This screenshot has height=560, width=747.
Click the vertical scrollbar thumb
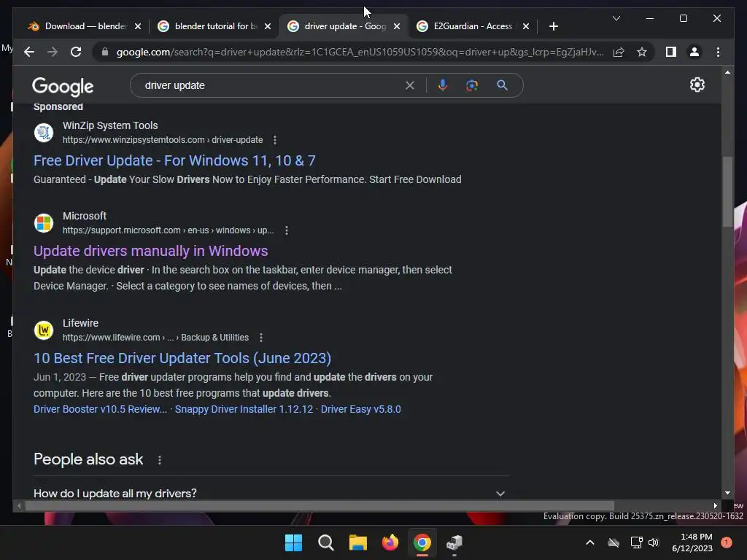(727, 192)
